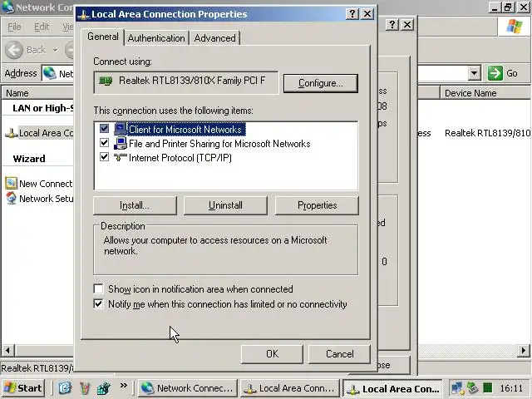This screenshot has height=399, width=532.
Task: Switch to the Advanced tab
Action: coord(214,38)
